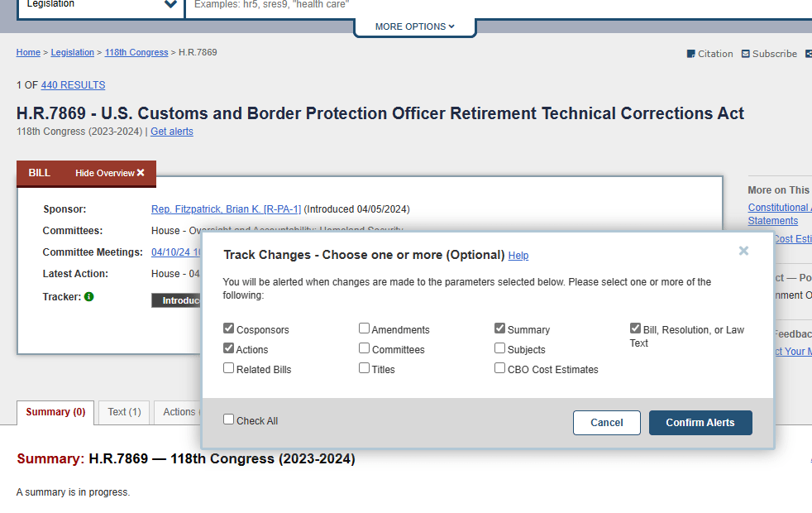Hide the bill overview panel
Screen dimensions: 812x513
(x=110, y=173)
